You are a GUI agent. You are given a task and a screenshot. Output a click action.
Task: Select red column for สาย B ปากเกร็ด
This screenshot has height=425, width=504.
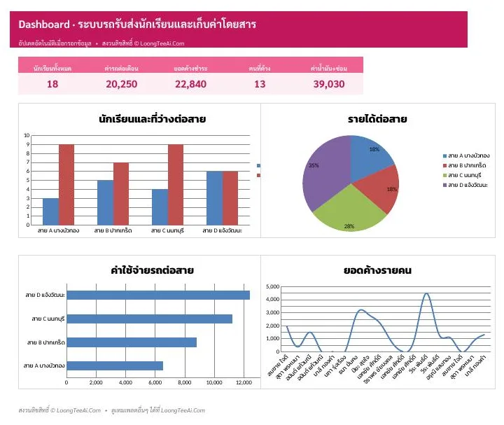[121, 193]
